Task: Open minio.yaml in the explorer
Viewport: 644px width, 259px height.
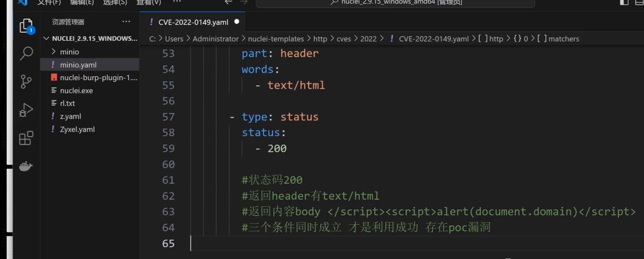Action: [x=90, y=65]
